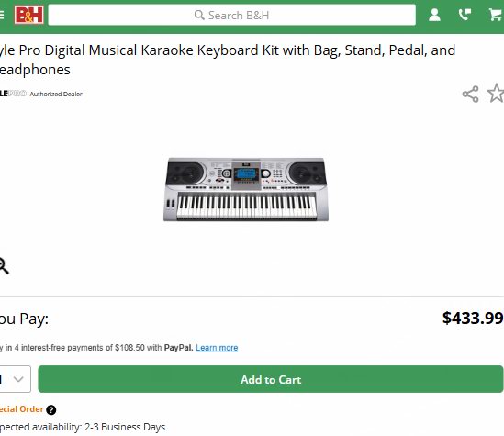This screenshot has height=436, width=504.
Task: Open the PayPal Learn more link
Action: (217, 348)
